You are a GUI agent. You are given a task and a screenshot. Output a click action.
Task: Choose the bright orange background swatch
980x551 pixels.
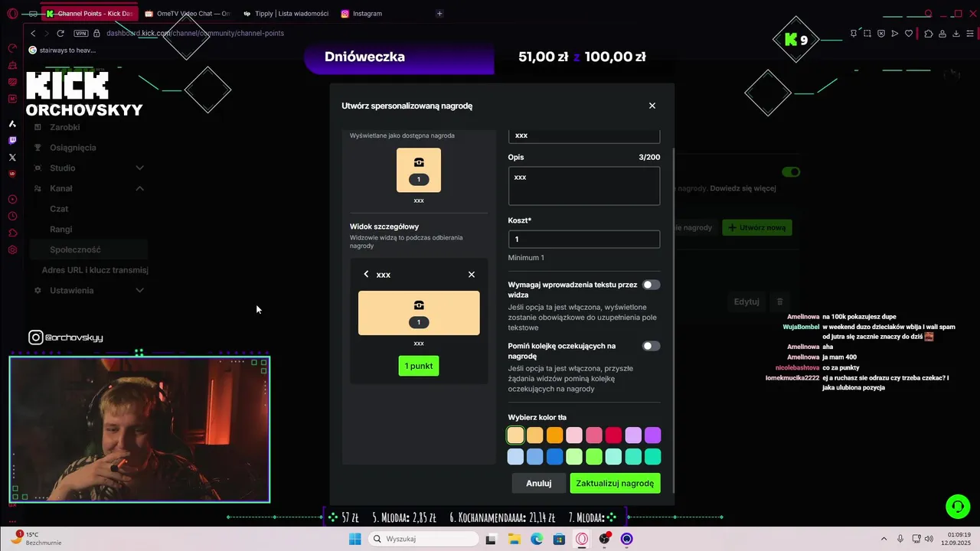(554, 435)
